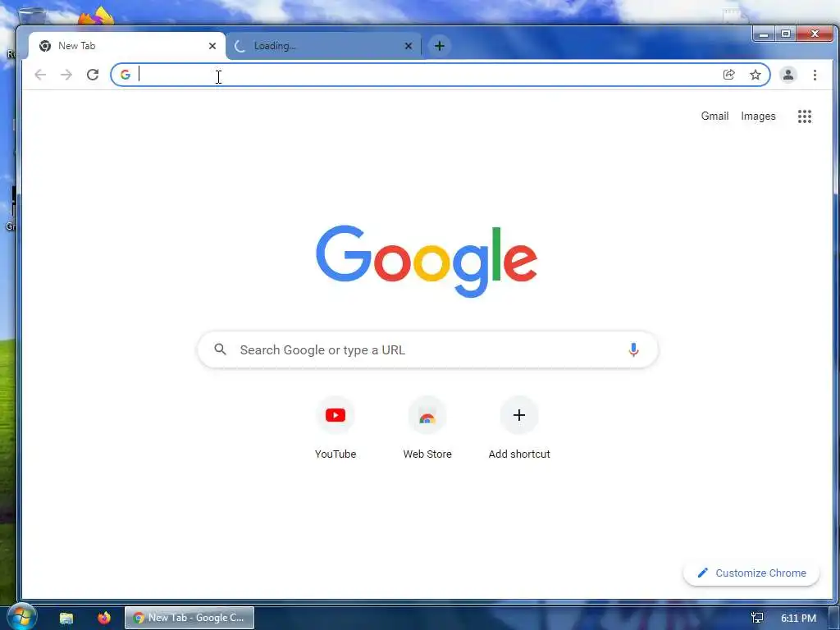
Task: Open the Web Store shortcut
Action: pyautogui.click(x=427, y=428)
